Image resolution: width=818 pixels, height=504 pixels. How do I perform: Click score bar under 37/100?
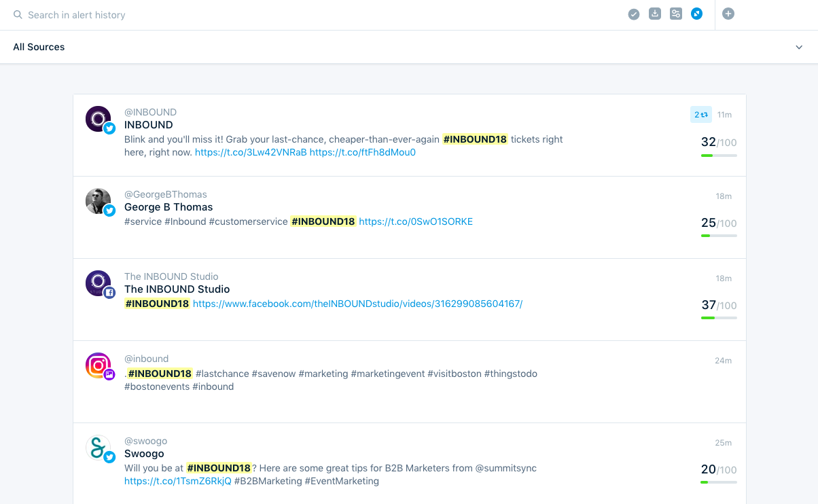[x=719, y=318]
